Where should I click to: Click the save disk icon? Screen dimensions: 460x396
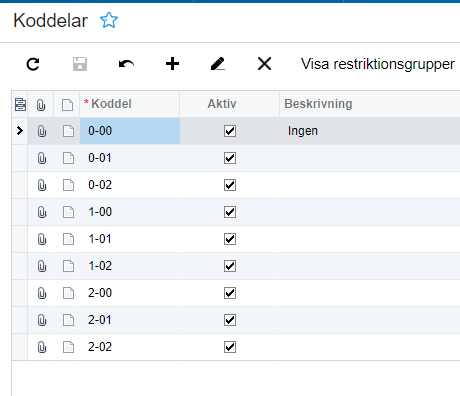click(x=80, y=64)
